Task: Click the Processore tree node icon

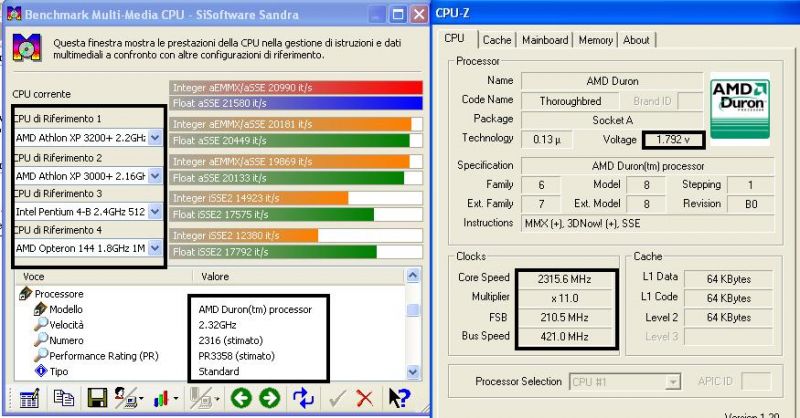Action: click(x=26, y=293)
